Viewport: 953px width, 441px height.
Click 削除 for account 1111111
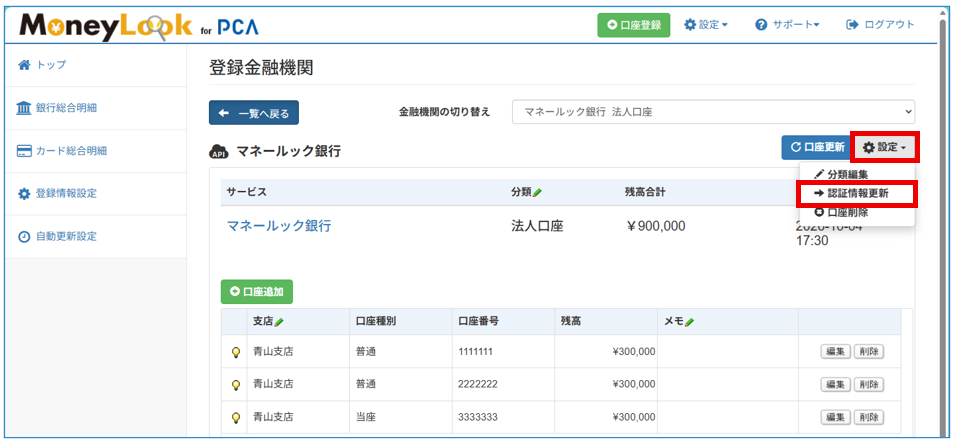point(869,351)
